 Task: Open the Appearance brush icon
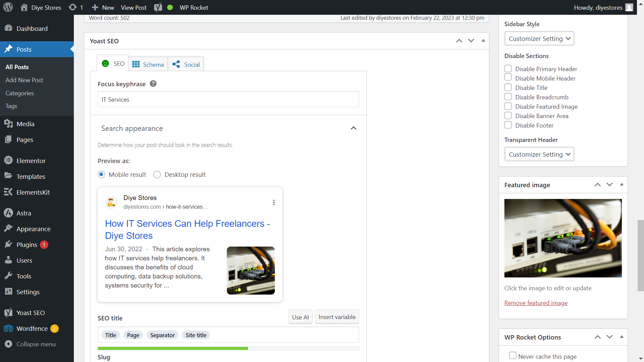pyautogui.click(x=8, y=228)
